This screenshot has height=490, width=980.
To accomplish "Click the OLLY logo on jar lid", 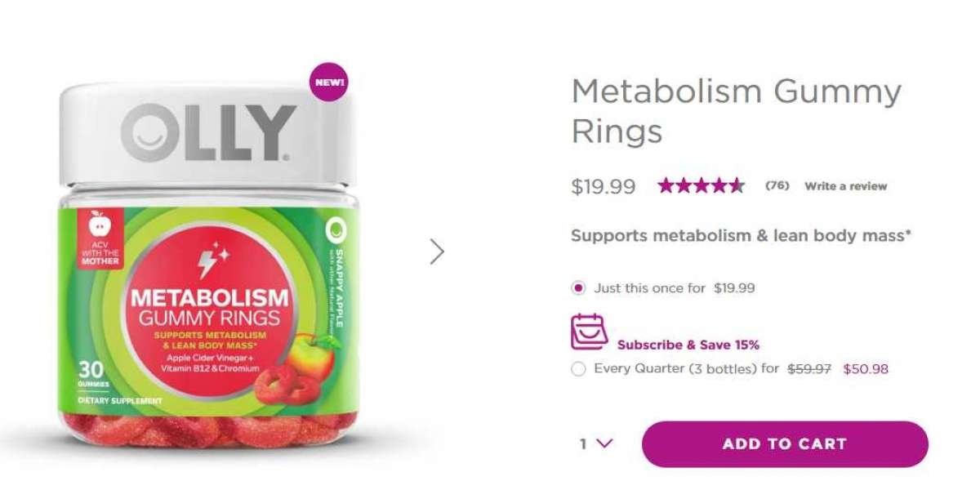I will (x=209, y=133).
